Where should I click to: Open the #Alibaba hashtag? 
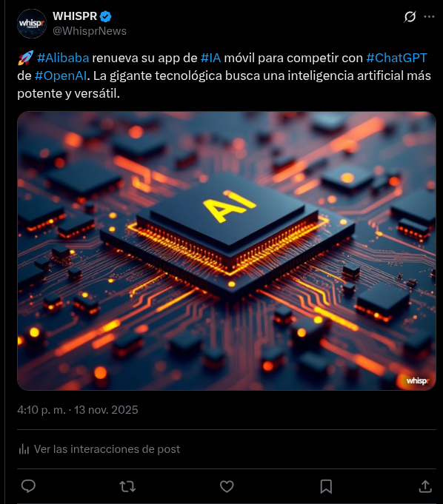coord(63,58)
